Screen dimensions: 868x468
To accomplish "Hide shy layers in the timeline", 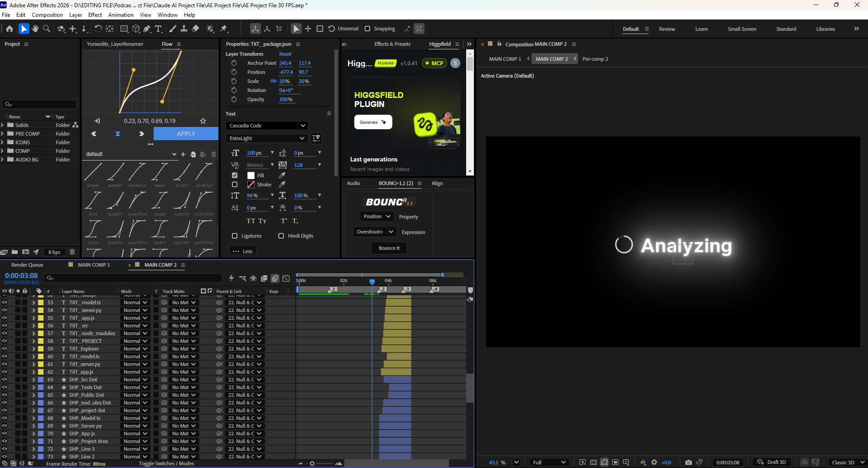I will [253, 278].
